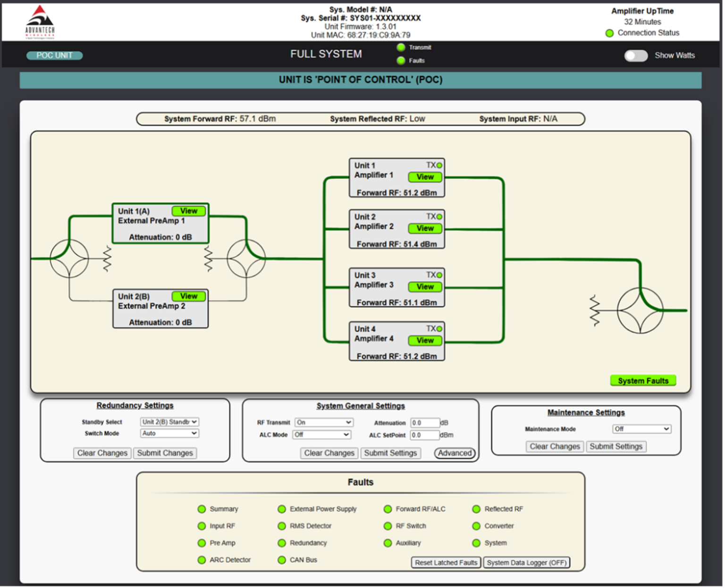The height and width of the screenshot is (588, 725).
Task: Toggle the Show Watts switch
Action: tap(636, 56)
